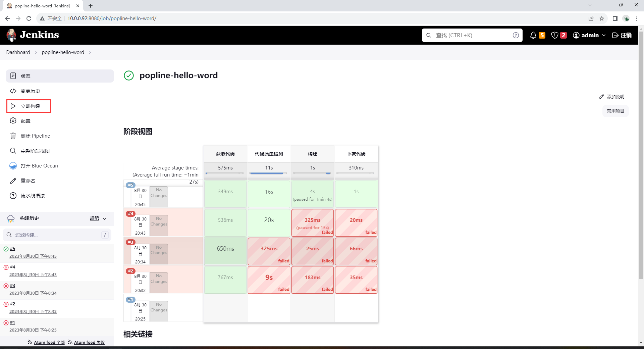Click build #5 success status icon

pos(6,249)
